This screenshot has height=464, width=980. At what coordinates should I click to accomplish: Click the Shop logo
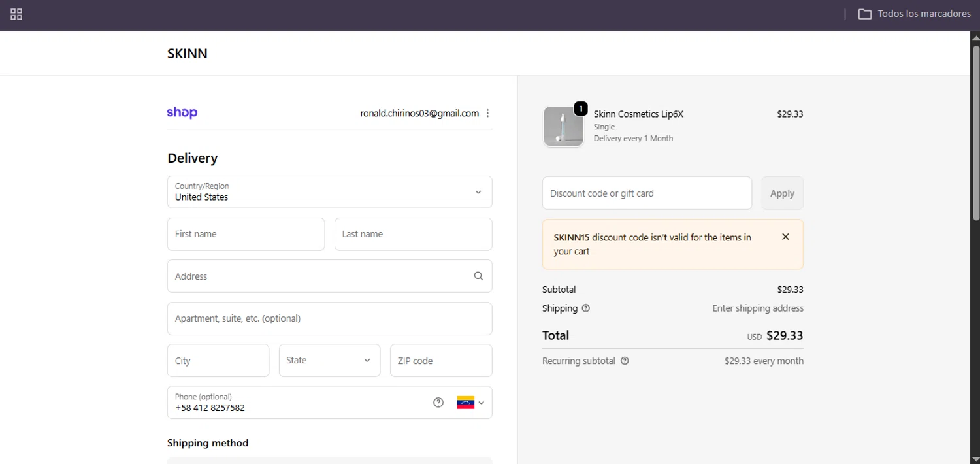182,112
